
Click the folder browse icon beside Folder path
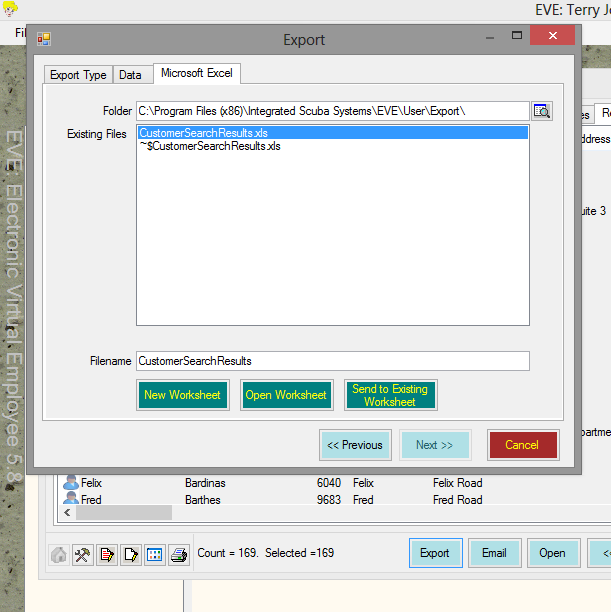pos(542,111)
